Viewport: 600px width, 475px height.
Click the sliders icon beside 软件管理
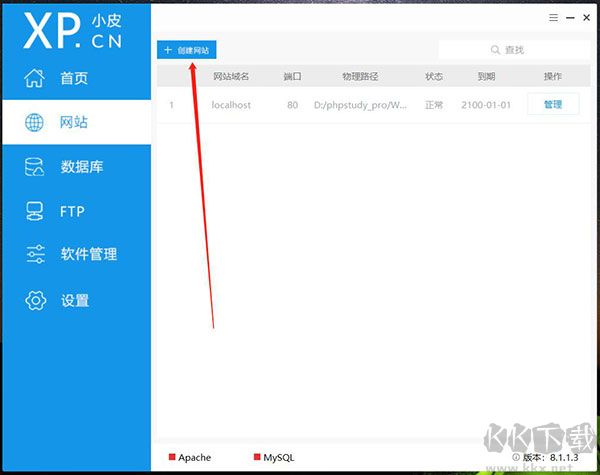click(36, 254)
